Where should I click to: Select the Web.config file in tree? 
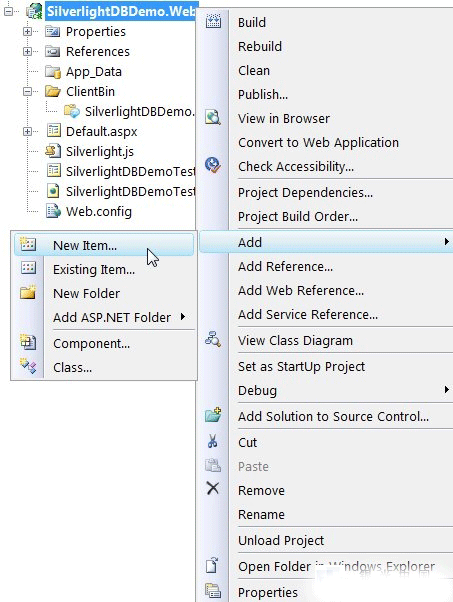[99, 212]
